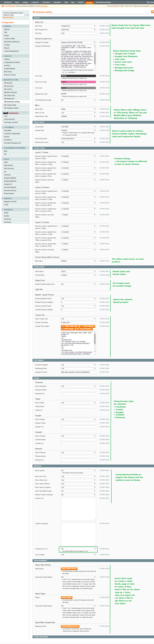Open the Compress Css, Js dropdown
This screenshot has width=154, height=644.
click(78, 549)
